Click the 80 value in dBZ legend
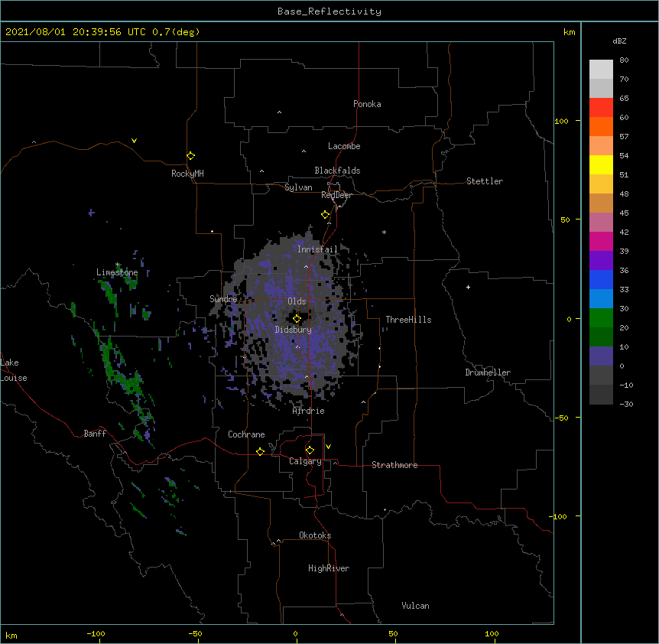The height and width of the screenshot is (644, 659). 624,60
